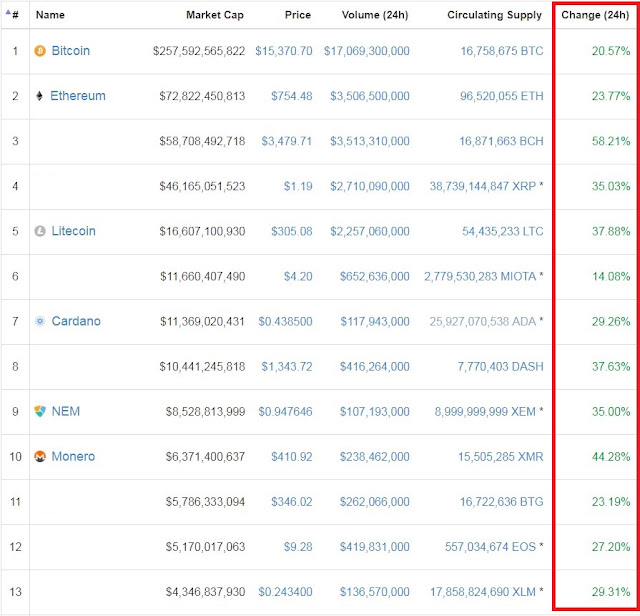
Task: Sort table by Change (24h) header
Action: click(595, 15)
